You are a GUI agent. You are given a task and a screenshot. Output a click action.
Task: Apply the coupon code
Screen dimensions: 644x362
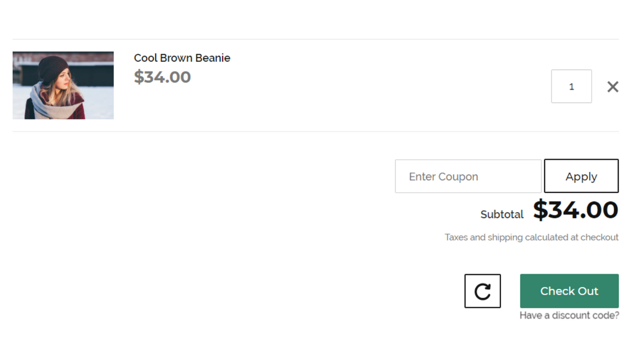coord(581,176)
